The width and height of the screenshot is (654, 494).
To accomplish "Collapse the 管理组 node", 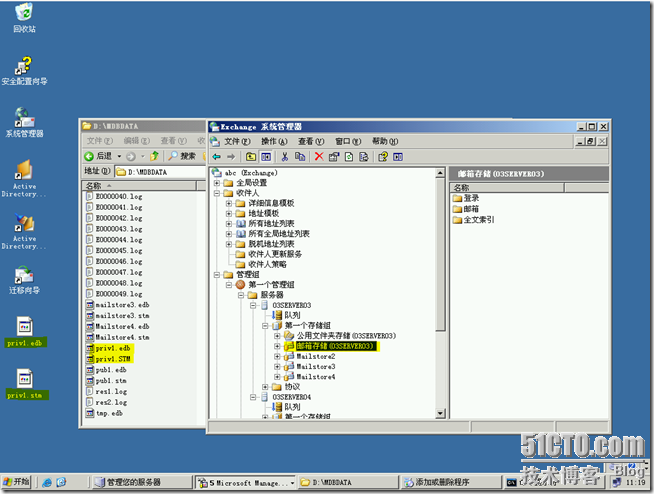I will 217,275.
